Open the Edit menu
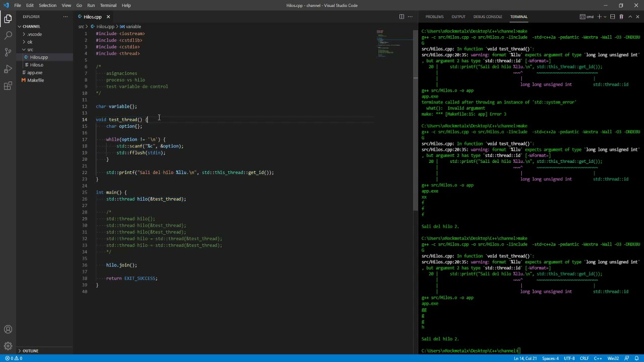The image size is (644, 362). pyautogui.click(x=30, y=6)
